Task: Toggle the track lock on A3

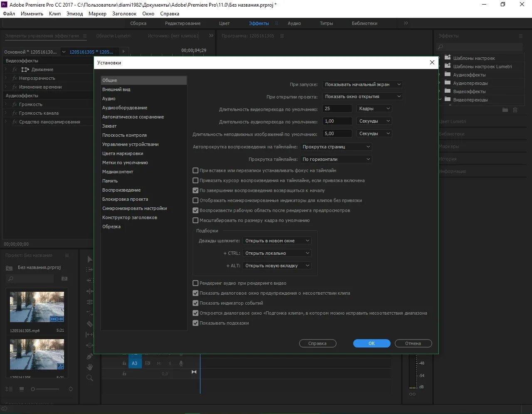Action: point(124,363)
